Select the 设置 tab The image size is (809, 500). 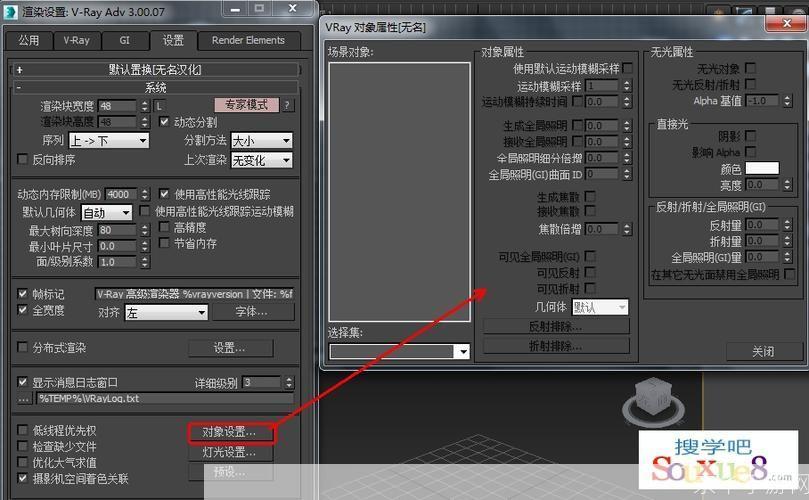173,40
